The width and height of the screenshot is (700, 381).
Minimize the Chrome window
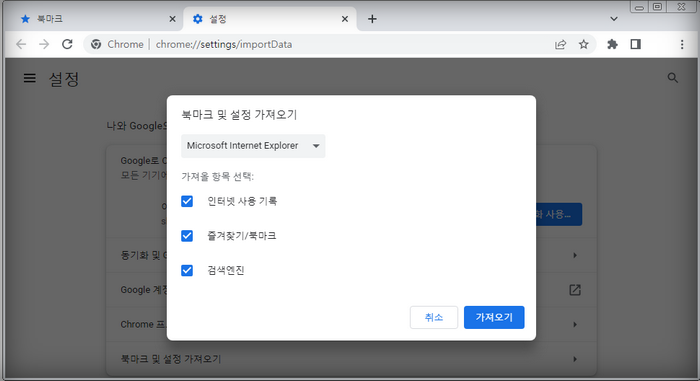click(x=639, y=7)
